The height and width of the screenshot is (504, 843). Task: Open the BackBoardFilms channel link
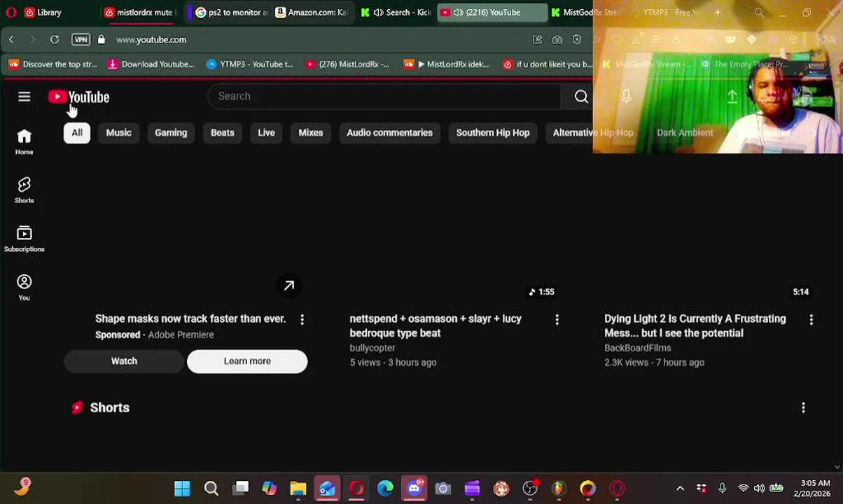[x=638, y=348]
